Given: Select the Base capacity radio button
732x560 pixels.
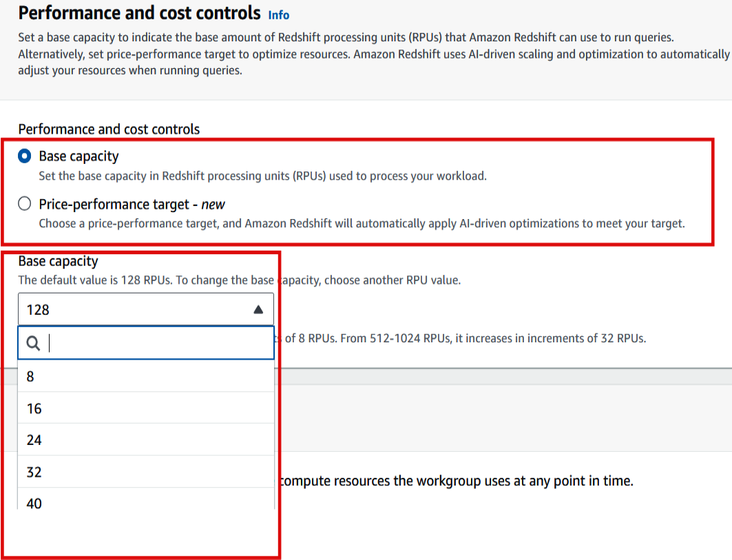Looking at the screenshot, I should tap(25, 156).
